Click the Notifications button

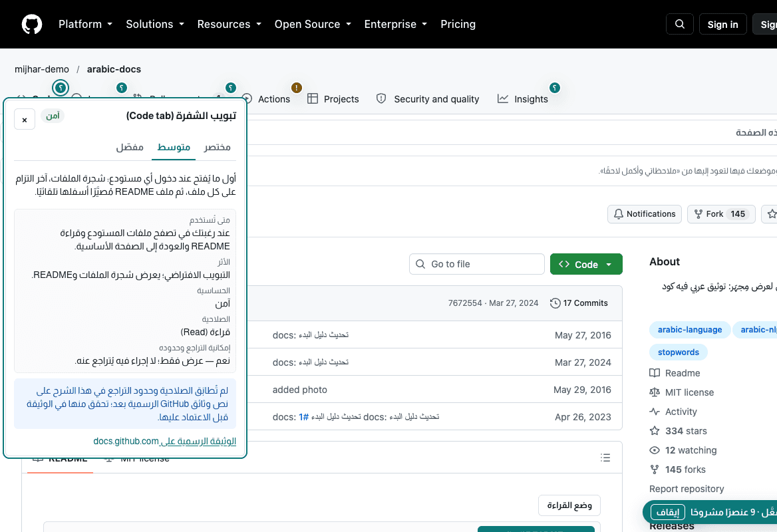pyautogui.click(x=644, y=214)
